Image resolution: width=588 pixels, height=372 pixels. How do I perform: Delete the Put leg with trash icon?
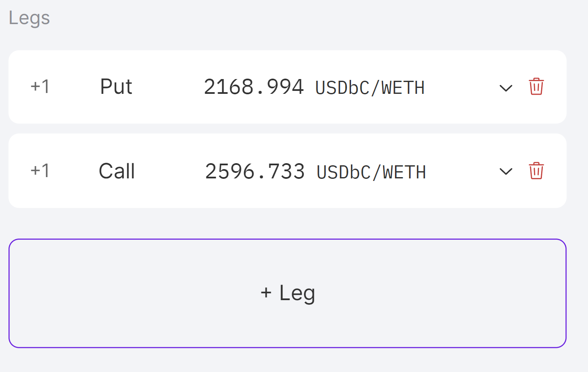click(x=536, y=87)
